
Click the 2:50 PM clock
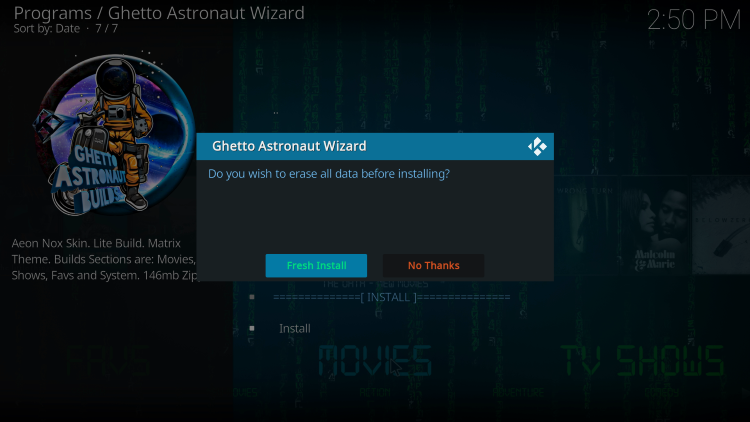point(694,20)
